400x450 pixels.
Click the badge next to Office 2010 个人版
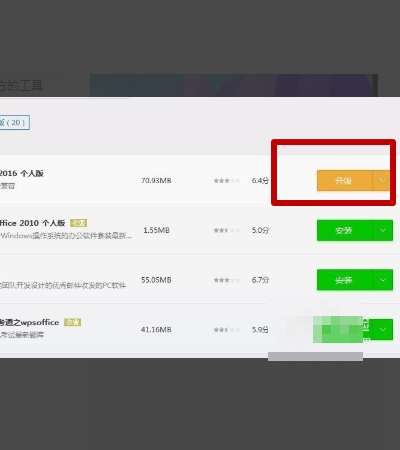[x=79, y=223]
